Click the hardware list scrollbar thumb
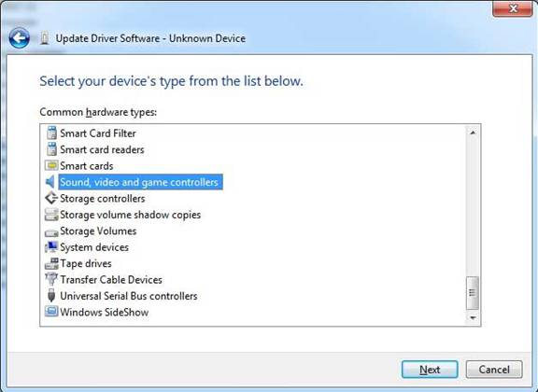Viewport: 538px width, 392px height. coord(473,292)
